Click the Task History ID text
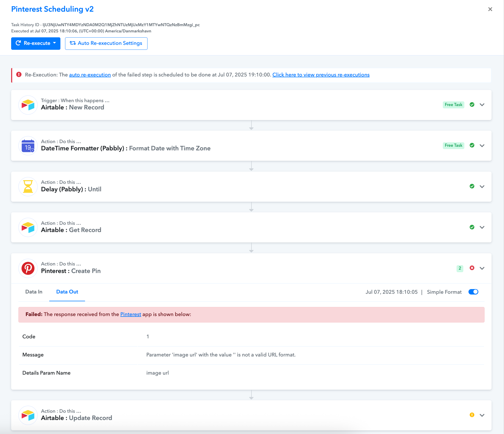Viewport: 504px width, 434px height. coord(106,25)
